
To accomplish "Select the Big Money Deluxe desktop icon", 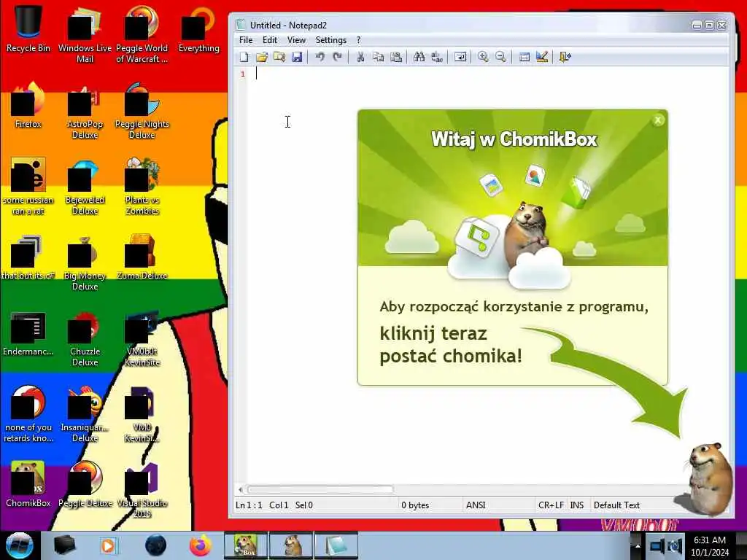I will [85, 262].
